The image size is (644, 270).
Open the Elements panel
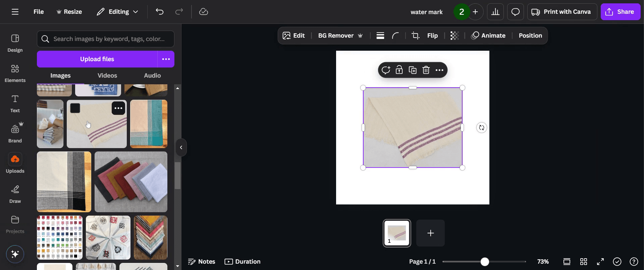click(15, 74)
